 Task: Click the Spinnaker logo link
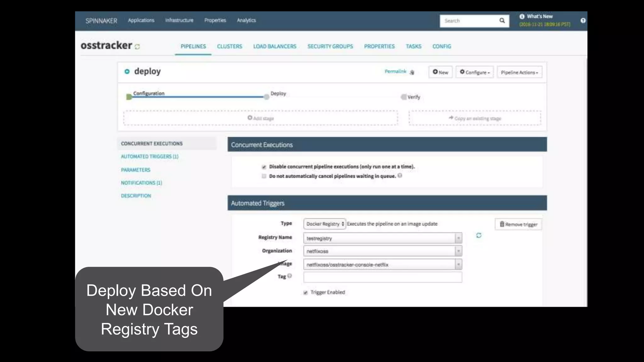coord(101,21)
